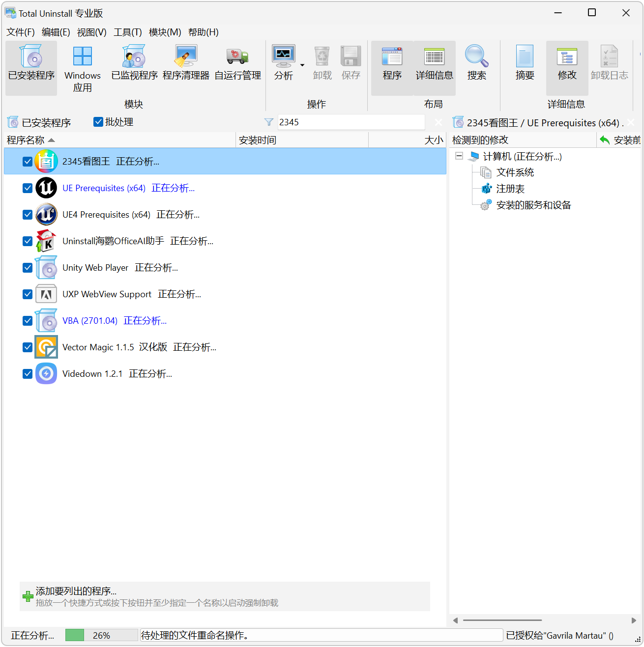This screenshot has height=647, width=644.
Task: Click the VBA (2701.04) program icon
Action: pos(46,320)
